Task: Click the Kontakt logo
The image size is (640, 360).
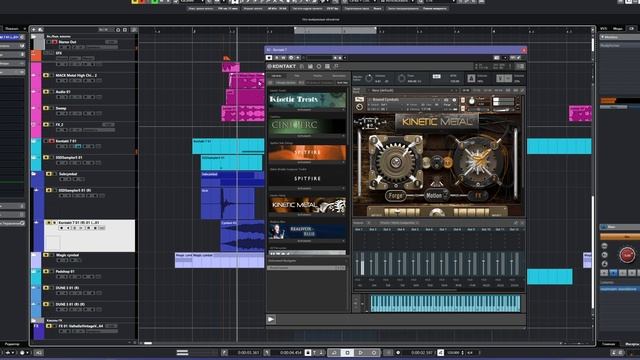Action: pos(282,66)
